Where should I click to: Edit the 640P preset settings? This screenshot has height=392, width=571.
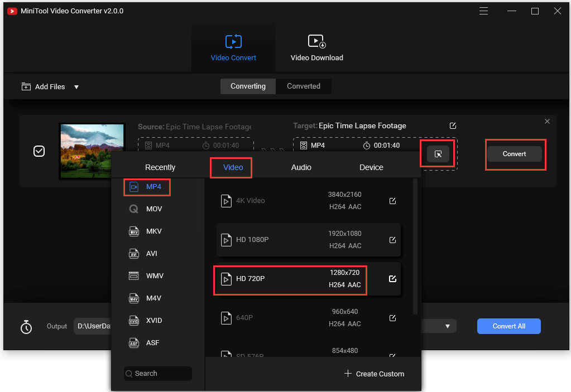tap(392, 318)
